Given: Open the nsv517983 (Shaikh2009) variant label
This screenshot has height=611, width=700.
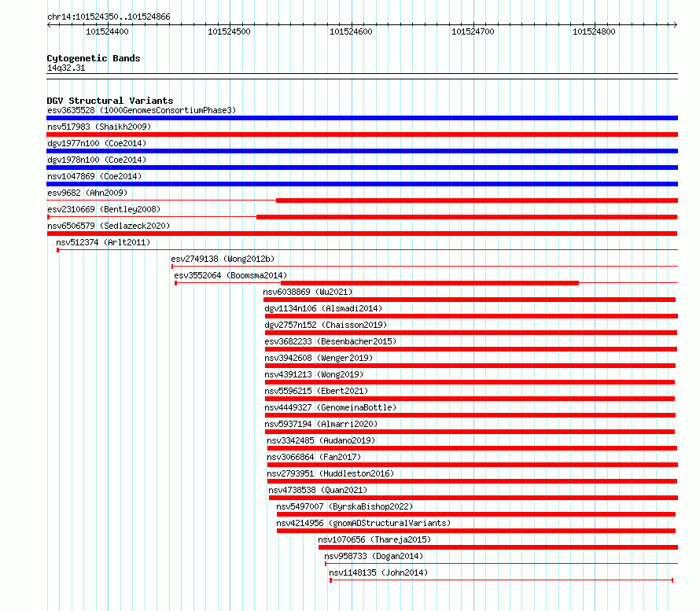Looking at the screenshot, I should click(99, 127).
